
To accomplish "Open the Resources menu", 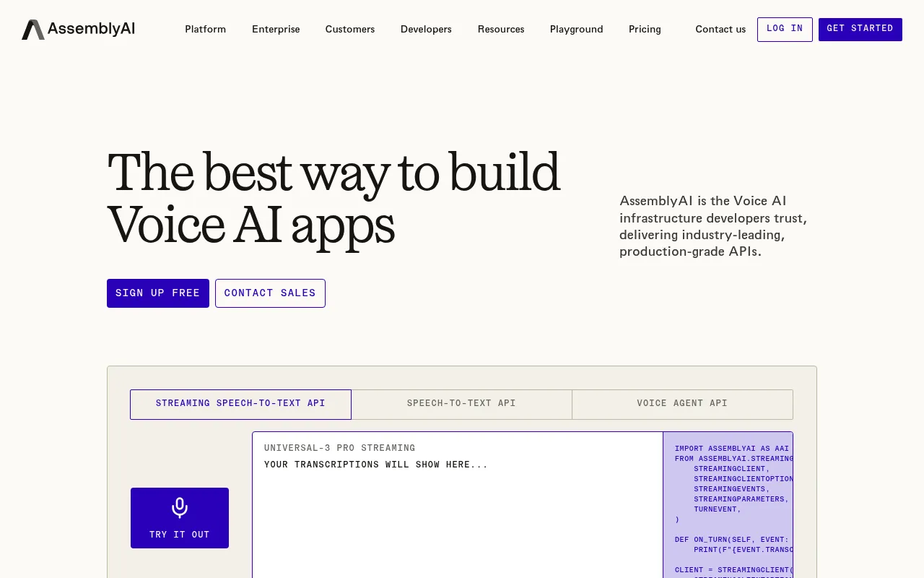I will pyautogui.click(x=501, y=30).
